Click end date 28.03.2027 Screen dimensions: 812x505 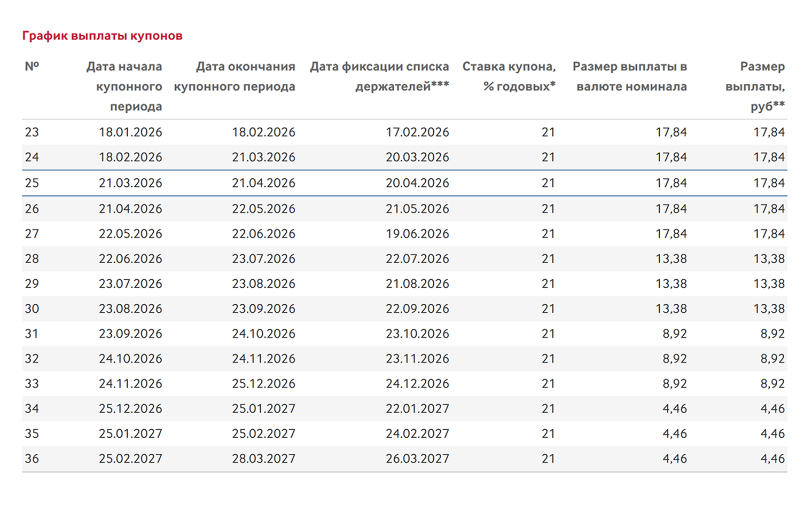click(263, 459)
